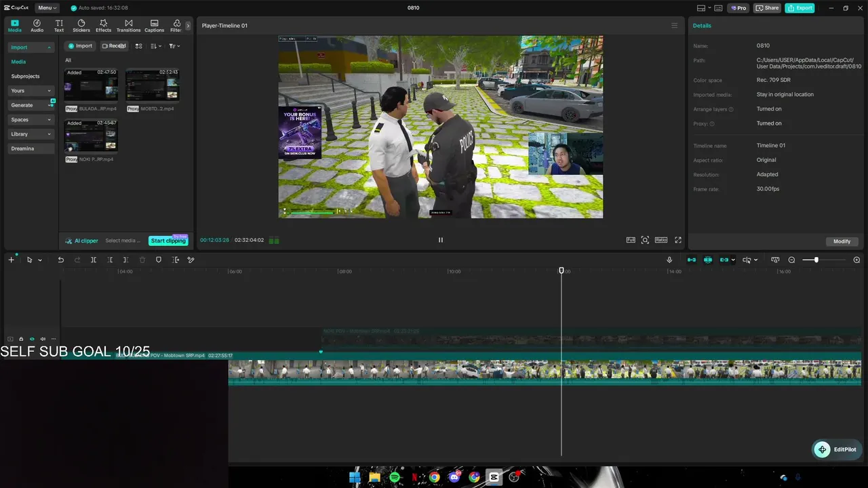Select the BULADA...RP.mp4 media thumbnail

[91, 85]
